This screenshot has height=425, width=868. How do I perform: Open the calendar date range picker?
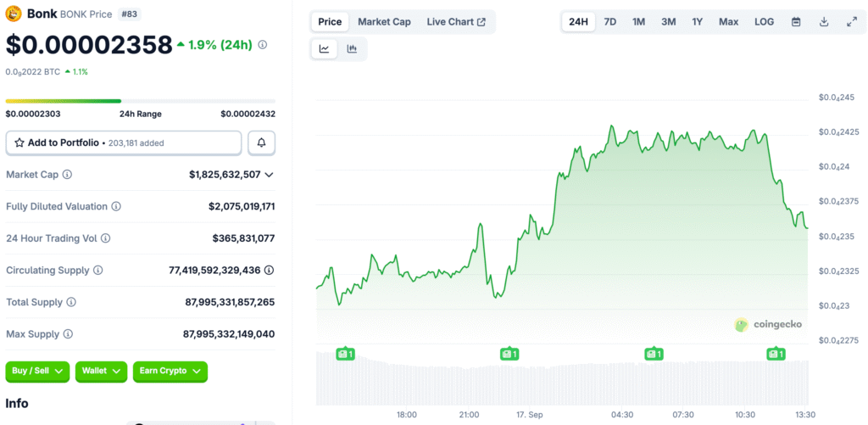coord(796,21)
